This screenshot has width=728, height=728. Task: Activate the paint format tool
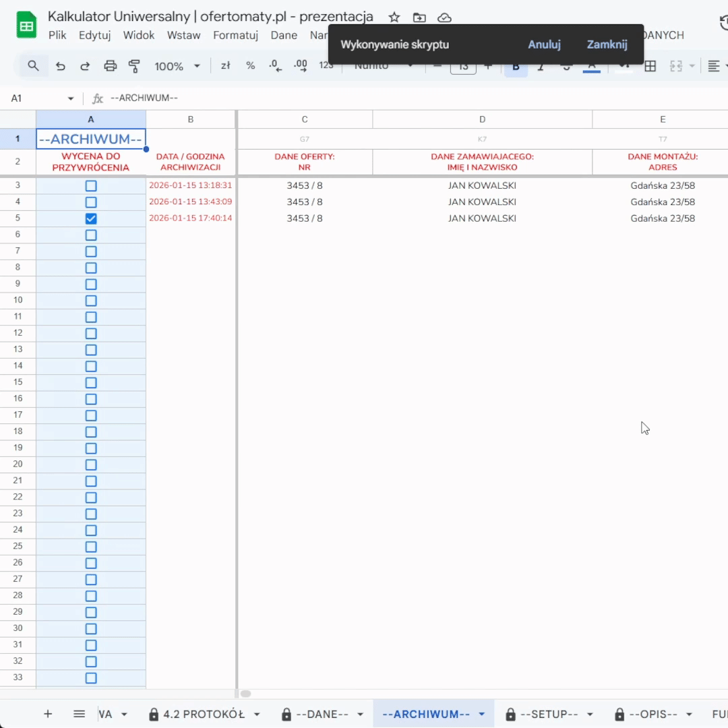(x=134, y=66)
